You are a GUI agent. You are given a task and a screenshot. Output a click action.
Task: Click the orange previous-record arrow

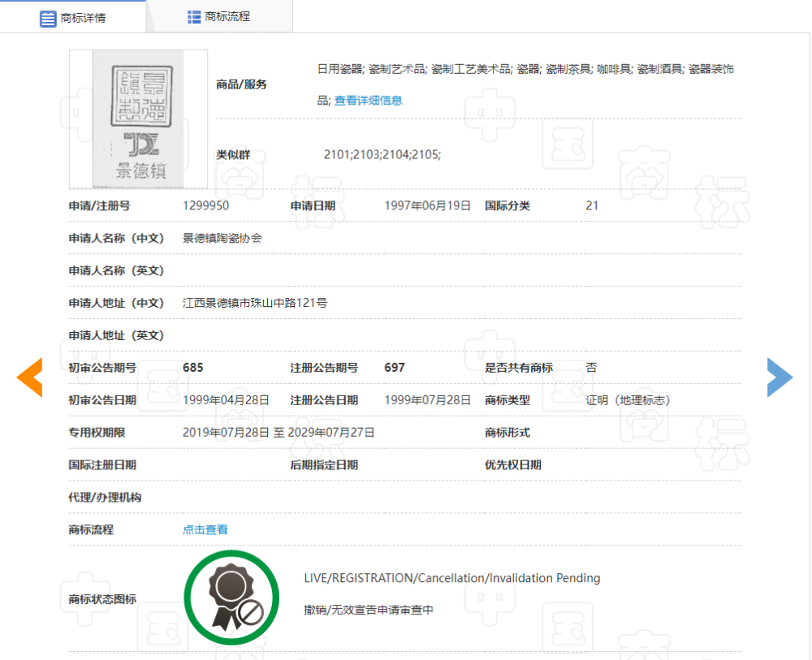pyautogui.click(x=29, y=377)
